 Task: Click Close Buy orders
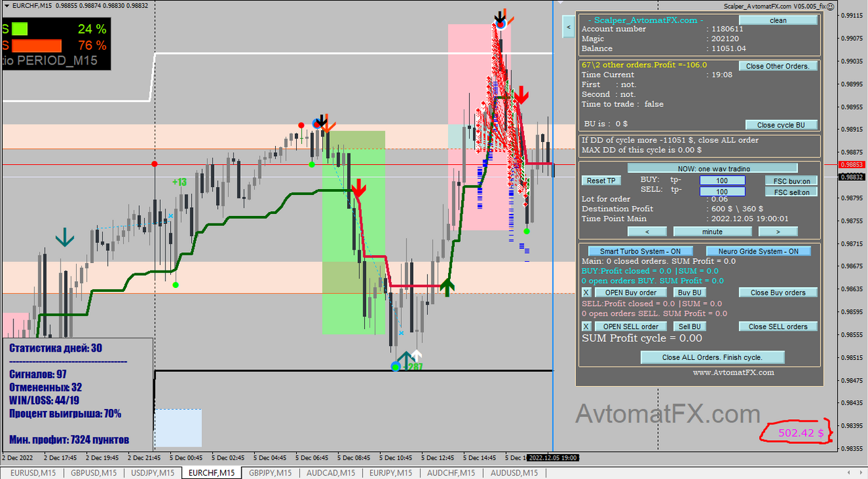[x=778, y=292]
